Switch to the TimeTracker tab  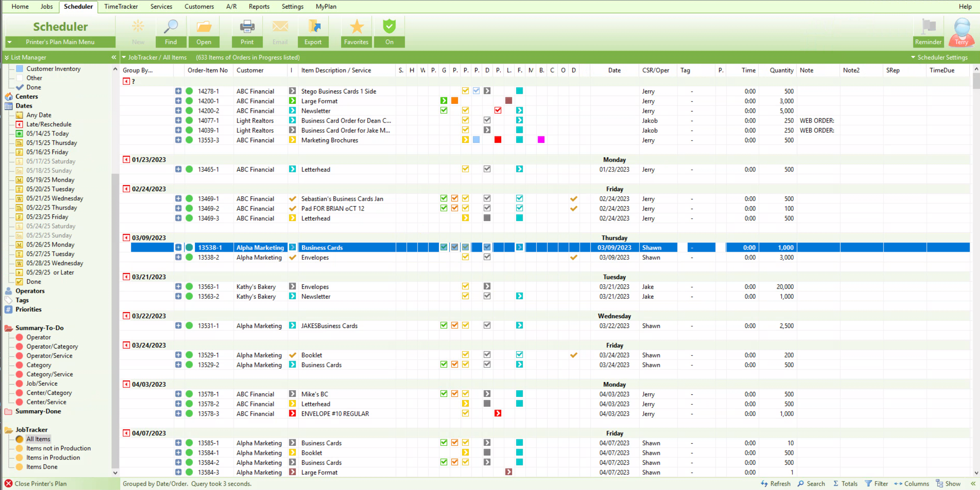click(x=121, y=6)
